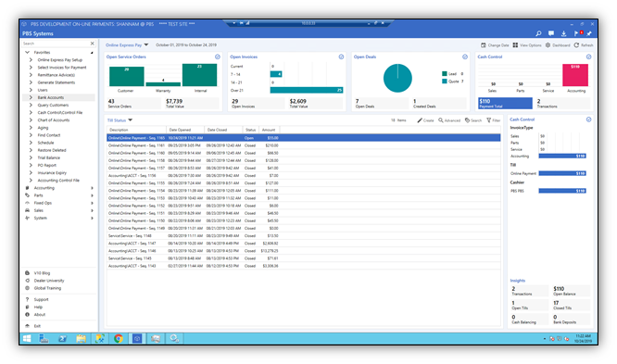Open Open Service Orders card options
The height and width of the screenshot is (364, 617).
point(218,57)
